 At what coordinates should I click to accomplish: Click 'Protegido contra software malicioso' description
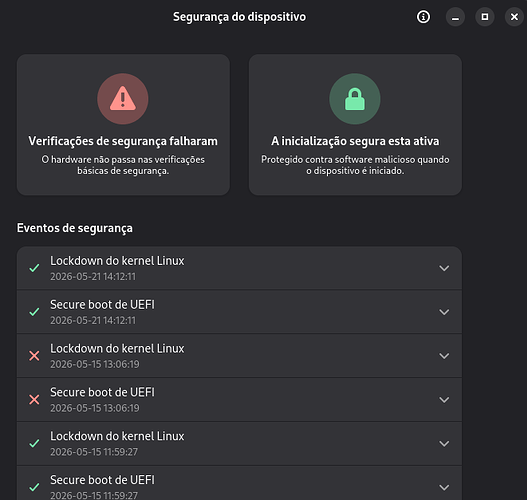(355, 165)
